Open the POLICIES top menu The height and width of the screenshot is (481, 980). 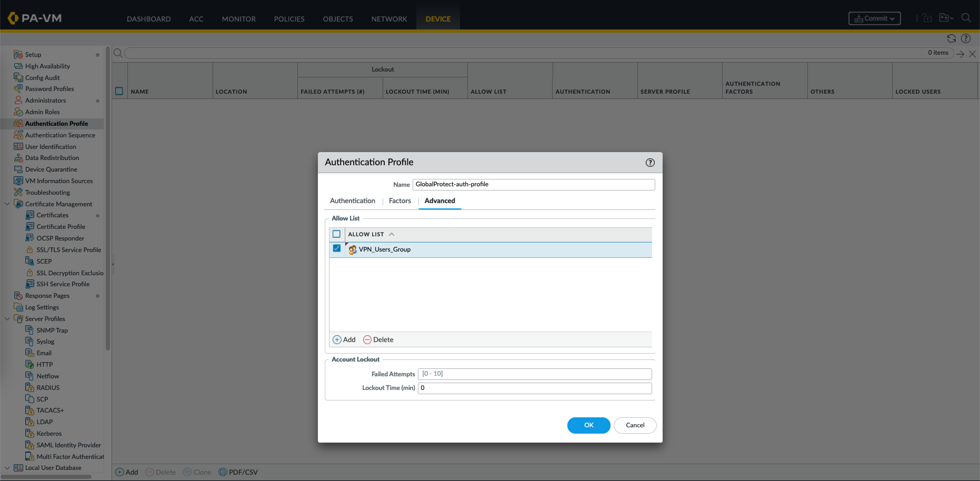click(x=289, y=19)
